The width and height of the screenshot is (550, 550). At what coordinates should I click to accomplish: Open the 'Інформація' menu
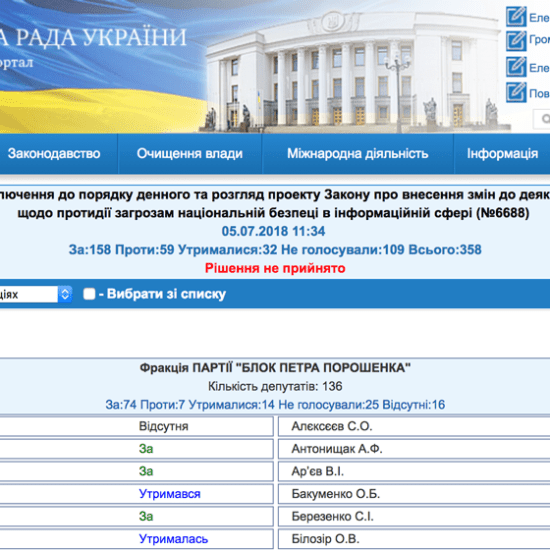502,154
